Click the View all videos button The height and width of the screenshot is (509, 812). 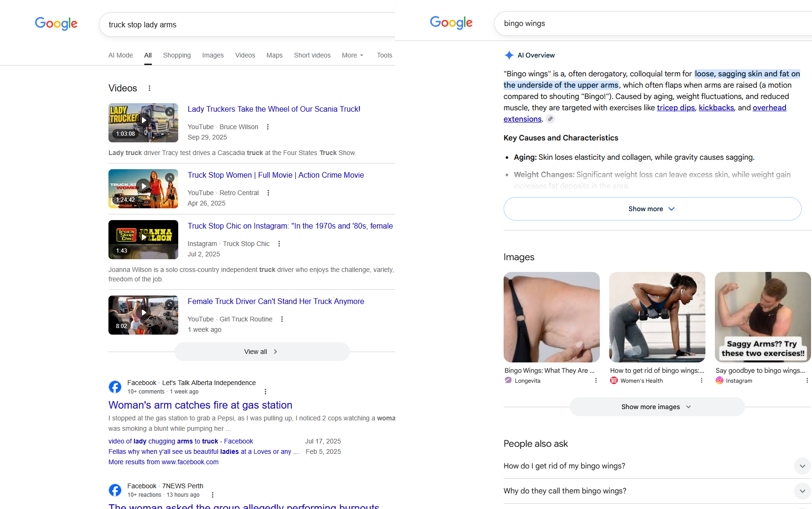pyautogui.click(x=262, y=352)
